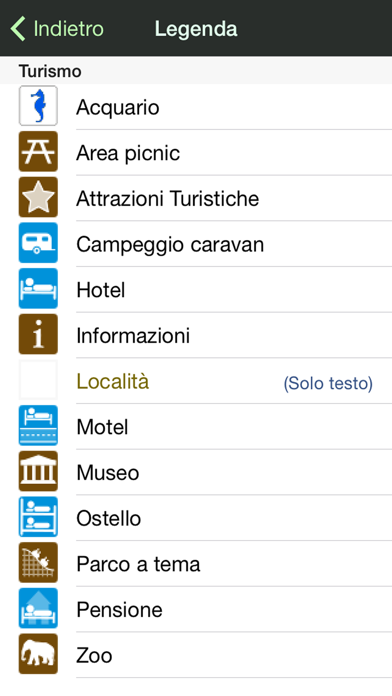Screen dimensions: 392x696
Task: Select the Parco a tema rollercoaster icon
Action: click(x=38, y=563)
